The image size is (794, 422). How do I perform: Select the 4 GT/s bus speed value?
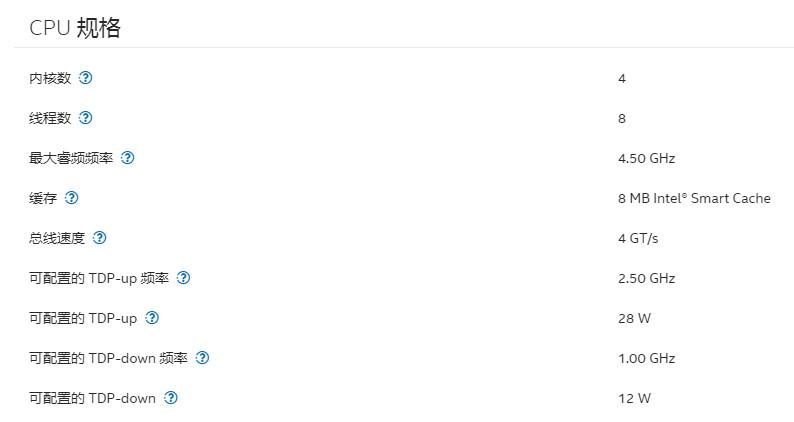pos(638,238)
